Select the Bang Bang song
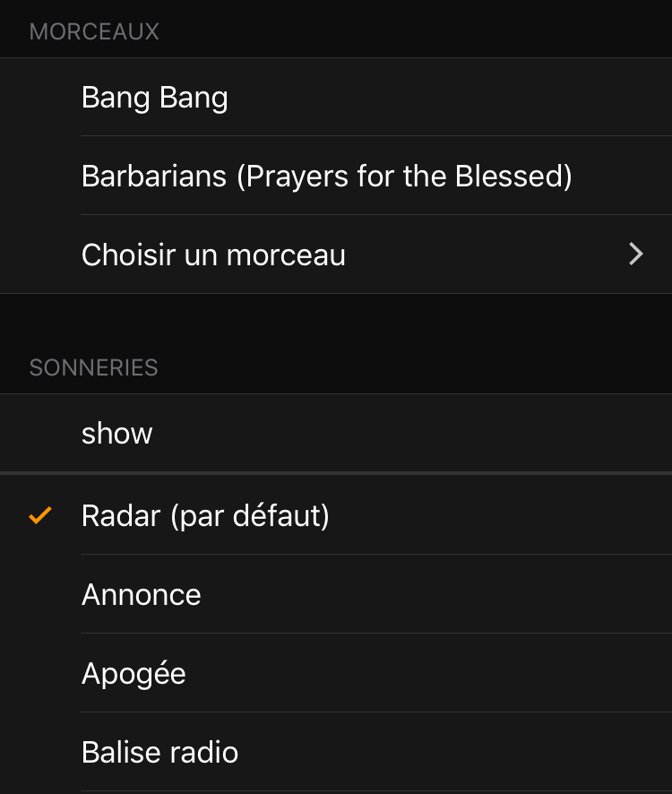672x794 pixels. 155,98
